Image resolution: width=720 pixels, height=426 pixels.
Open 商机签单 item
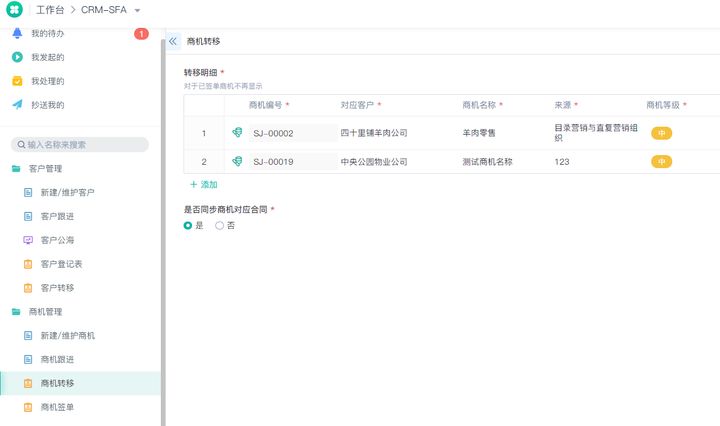(x=57, y=407)
